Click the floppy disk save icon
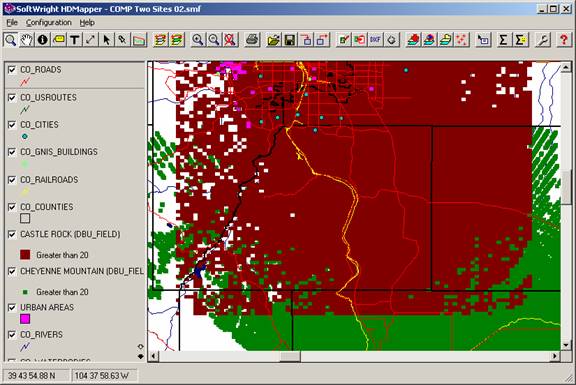This screenshot has width=576, height=385. click(x=290, y=40)
